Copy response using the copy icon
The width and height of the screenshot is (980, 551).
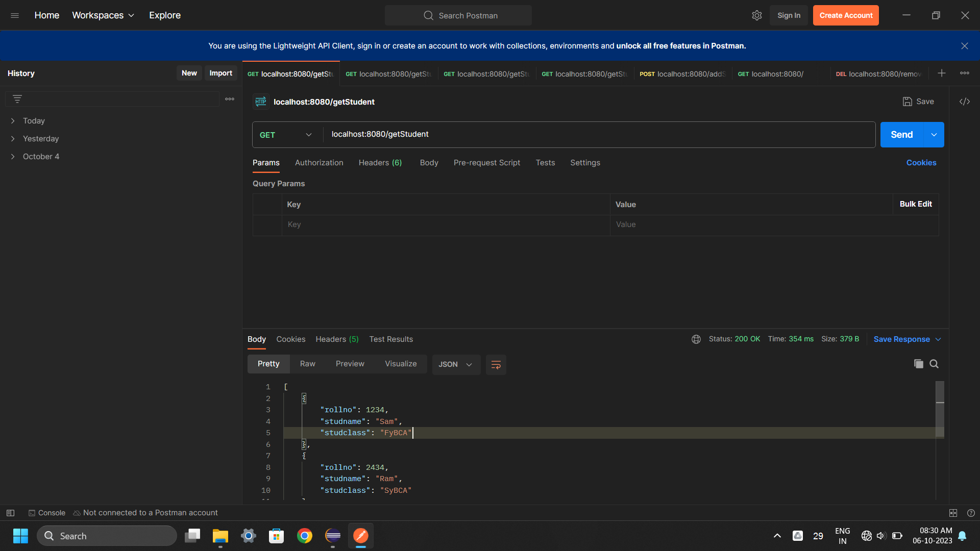[918, 364]
